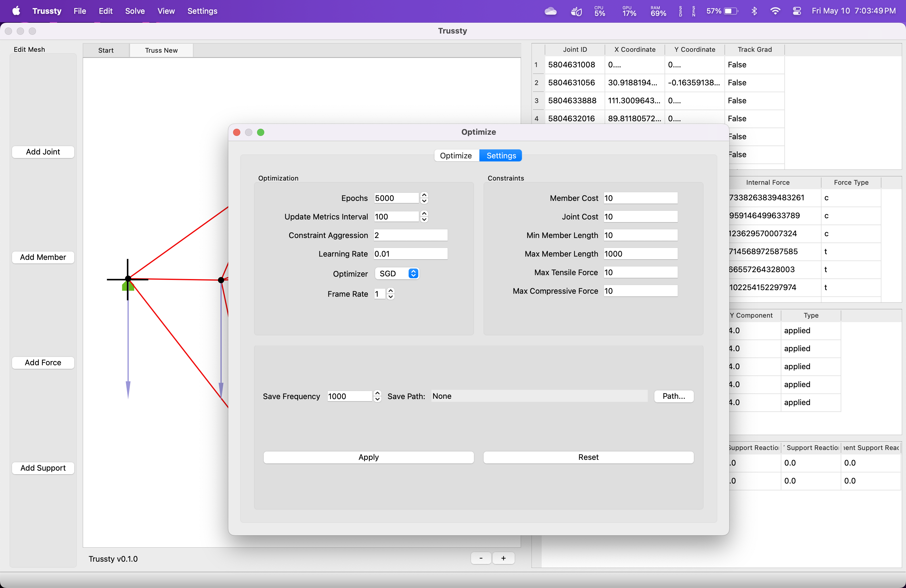The width and height of the screenshot is (906, 588).
Task: Increase the Save Frequency value
Action: point(377,393)
